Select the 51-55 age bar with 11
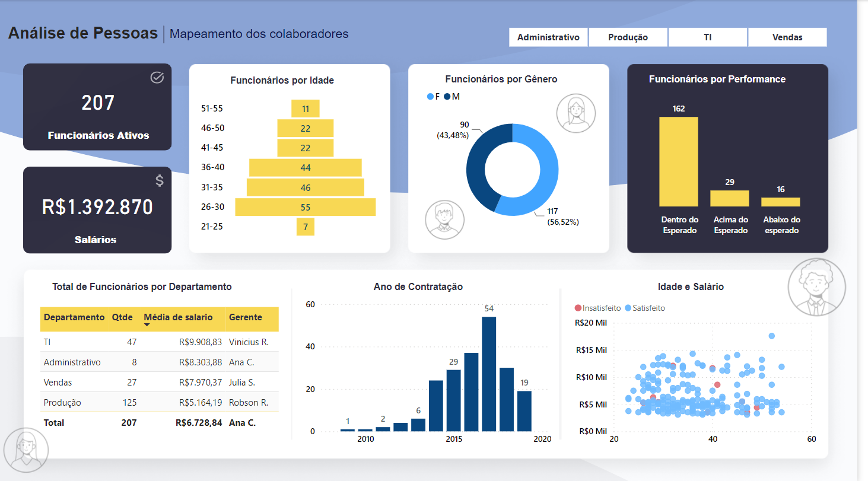 pos(306,109)
